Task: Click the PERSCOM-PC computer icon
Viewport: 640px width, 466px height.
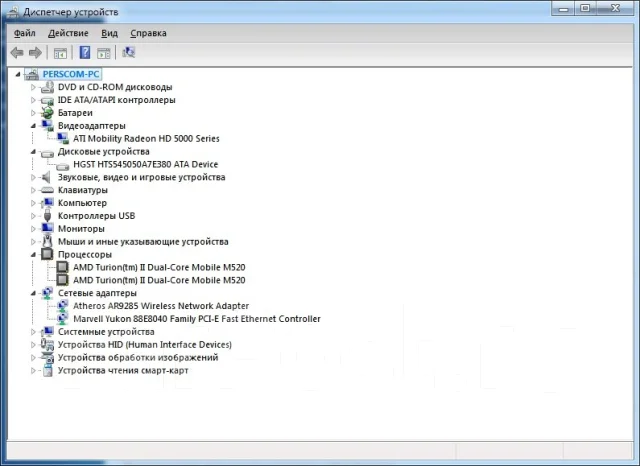Action: click(32, 74)
